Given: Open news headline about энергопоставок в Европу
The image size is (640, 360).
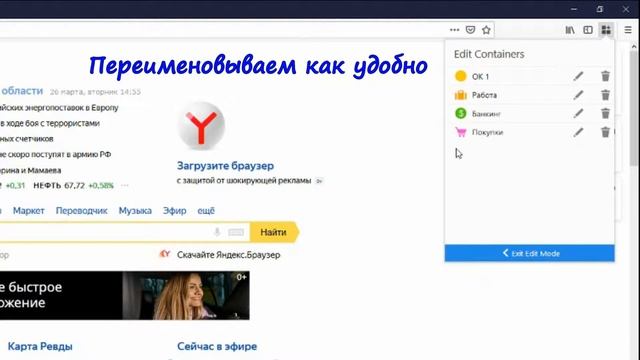Looking at the screenshot, I should 59,108.
